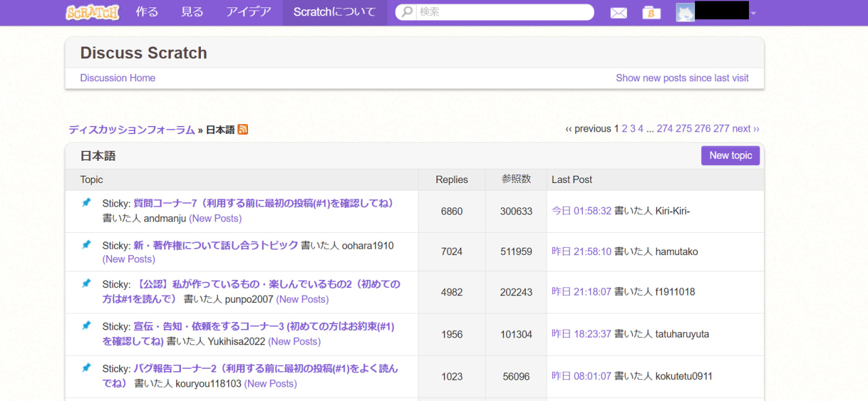The width and height of the screenshot is (868, 401).
Task: Jump to last page 277
Action: 721,128
